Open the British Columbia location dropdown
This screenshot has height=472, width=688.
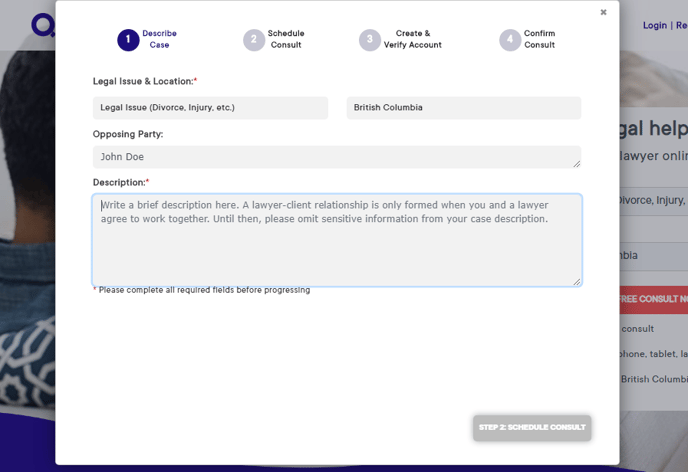(x=464, y=108)
